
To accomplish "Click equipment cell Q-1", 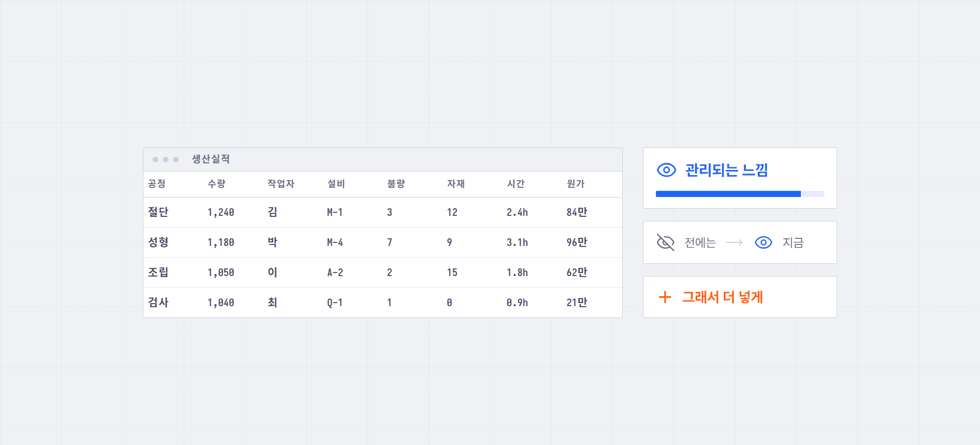I will click(335, 303).
